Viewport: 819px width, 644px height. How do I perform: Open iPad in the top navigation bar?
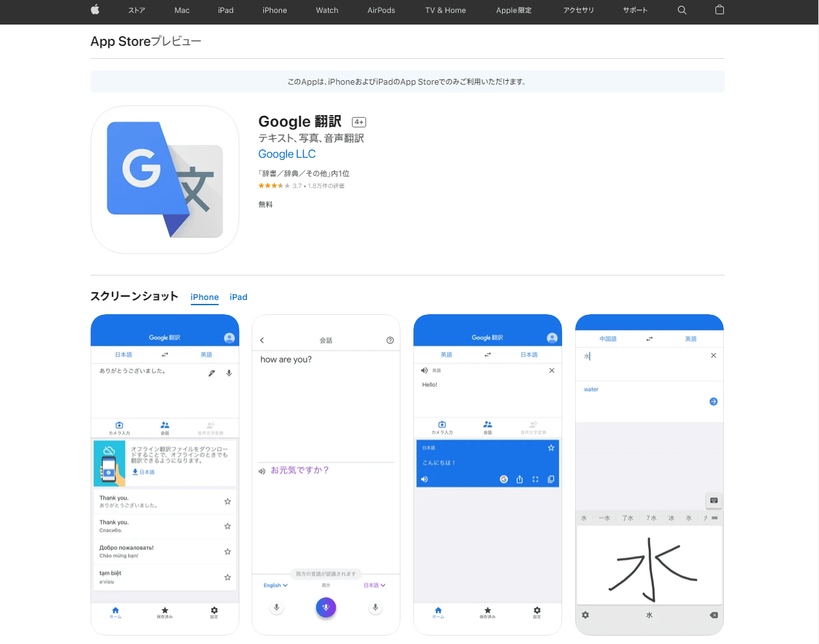click(x=226, y=10)
